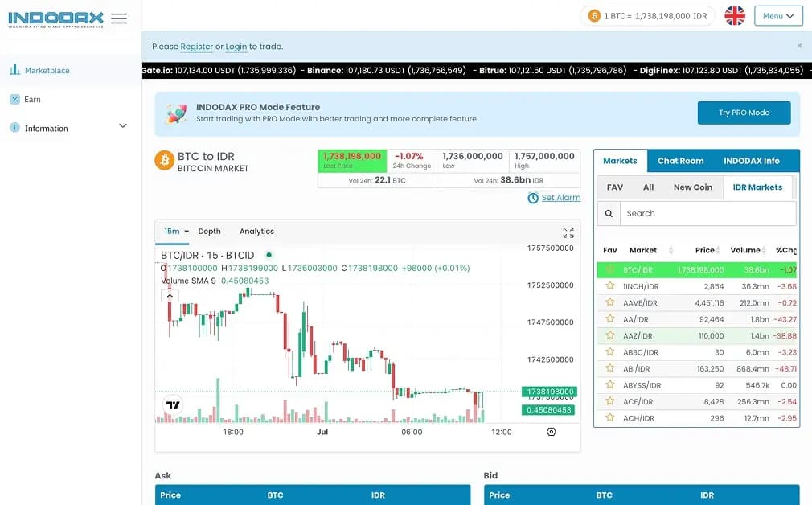812x505 pixels.
Task: Click the TradingView logo on the chart
Action: pos(170,406)
